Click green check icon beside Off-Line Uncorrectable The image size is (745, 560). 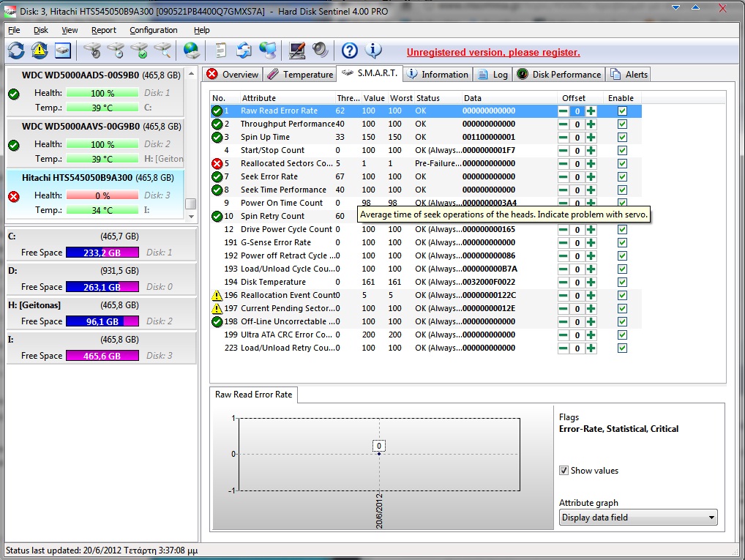click(217, 322)
